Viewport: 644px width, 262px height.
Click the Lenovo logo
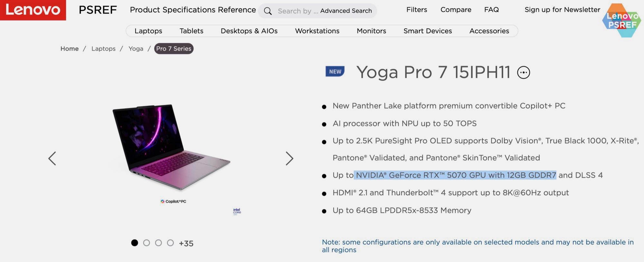33,10
